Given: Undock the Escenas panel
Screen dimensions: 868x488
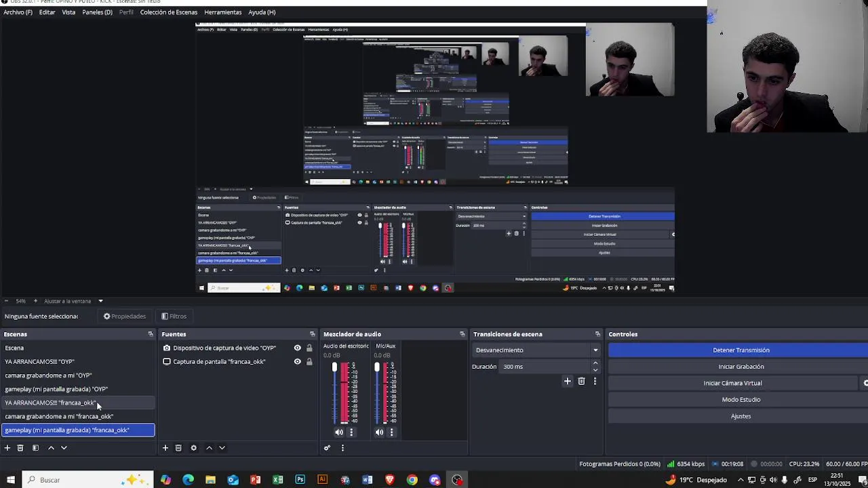Looking at the screenshot, I should (151, 334).
